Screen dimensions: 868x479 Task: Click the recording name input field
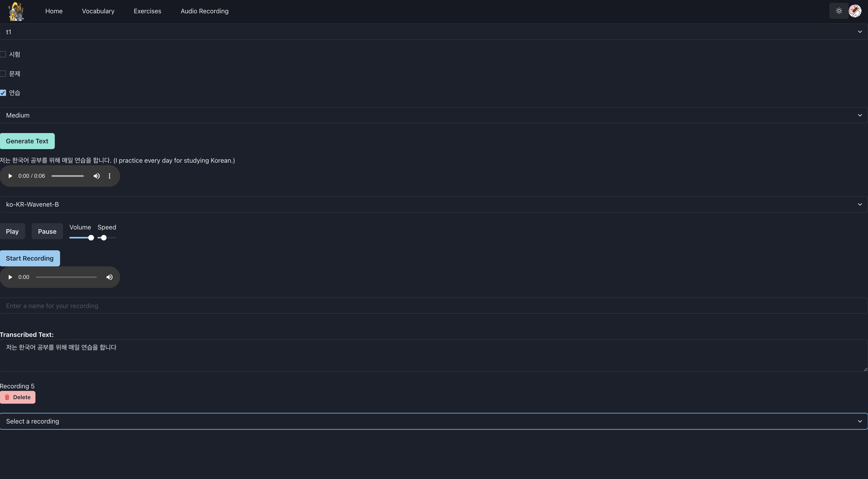click(x=433, y=306)
